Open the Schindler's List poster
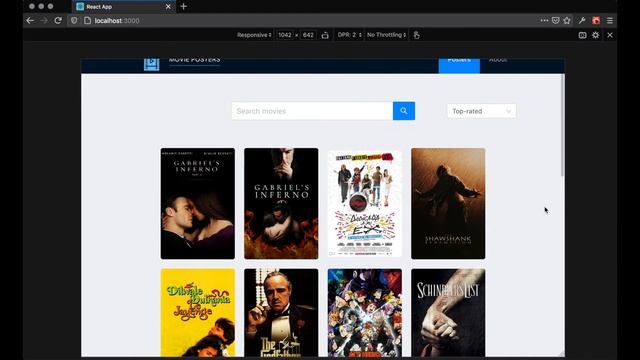The width and height of the screenshot is (640, 360). 448,313
